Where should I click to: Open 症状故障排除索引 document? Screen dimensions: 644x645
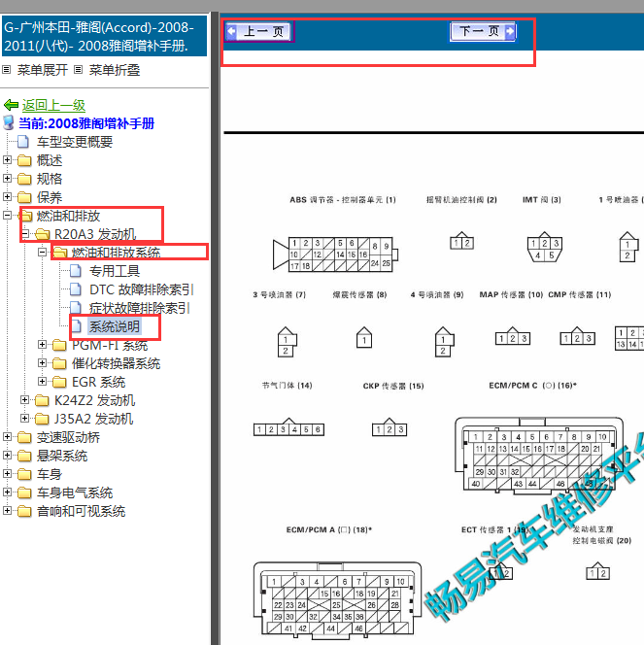140,308
